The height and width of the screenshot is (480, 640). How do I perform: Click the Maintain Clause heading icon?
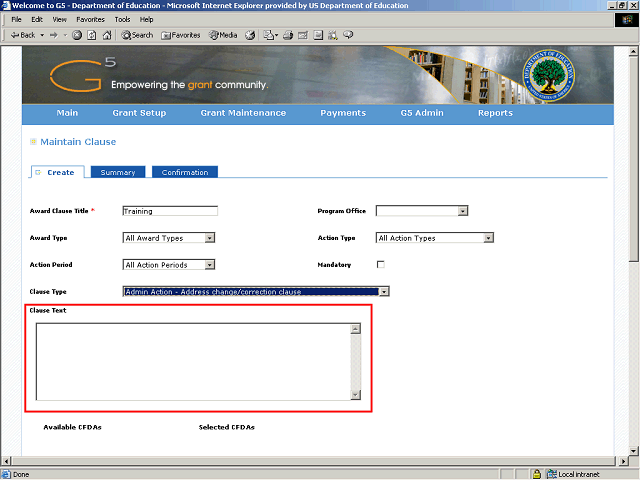pos(33,142)
